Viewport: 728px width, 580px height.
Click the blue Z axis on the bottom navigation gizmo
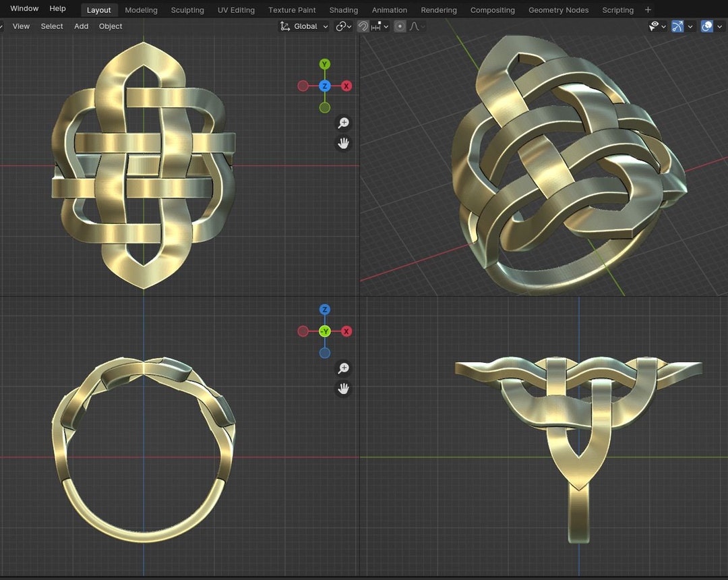[x=324, y=310]
